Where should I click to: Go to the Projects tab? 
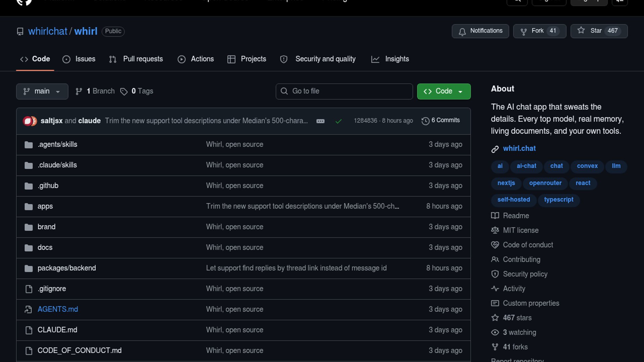tap(247, 59)
